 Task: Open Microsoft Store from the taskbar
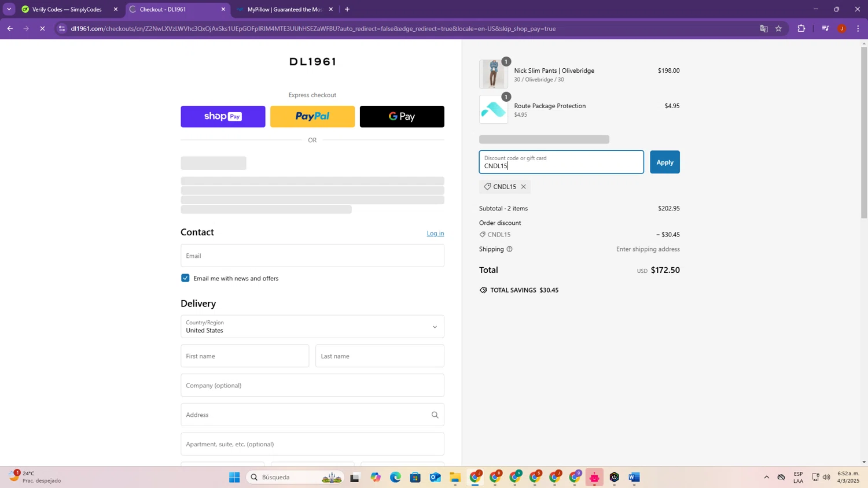(415, 477)
